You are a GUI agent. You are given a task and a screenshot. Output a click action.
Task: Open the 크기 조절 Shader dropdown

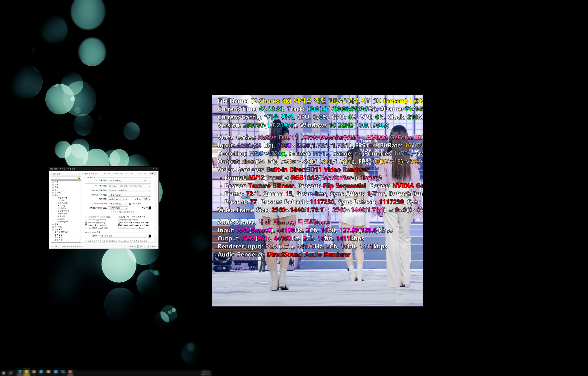click(118, 199)
